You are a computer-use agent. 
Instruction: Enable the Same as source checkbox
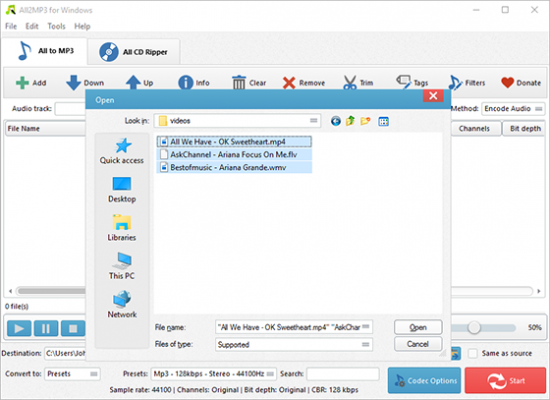[473, 353]
